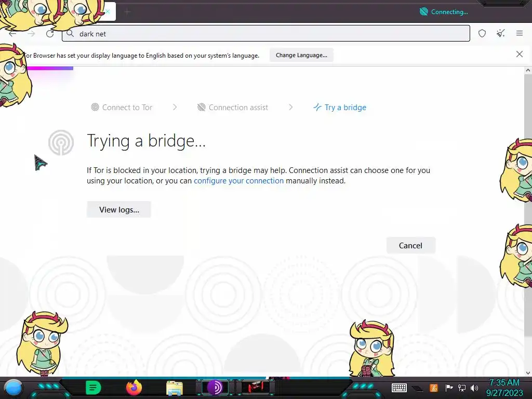Open File Explorer from the taskbar
The image size is (532, 399).
(175, 388)
